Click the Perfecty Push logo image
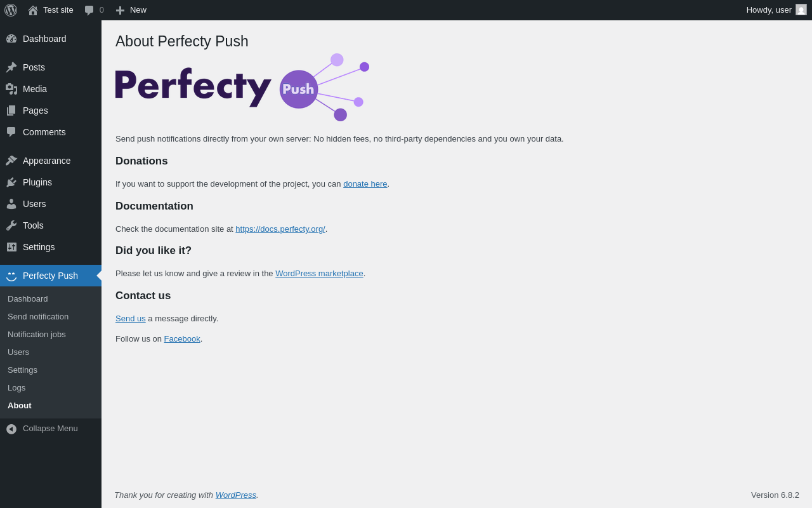The width and height of the screenshot is (812, 508). [242, 88]
